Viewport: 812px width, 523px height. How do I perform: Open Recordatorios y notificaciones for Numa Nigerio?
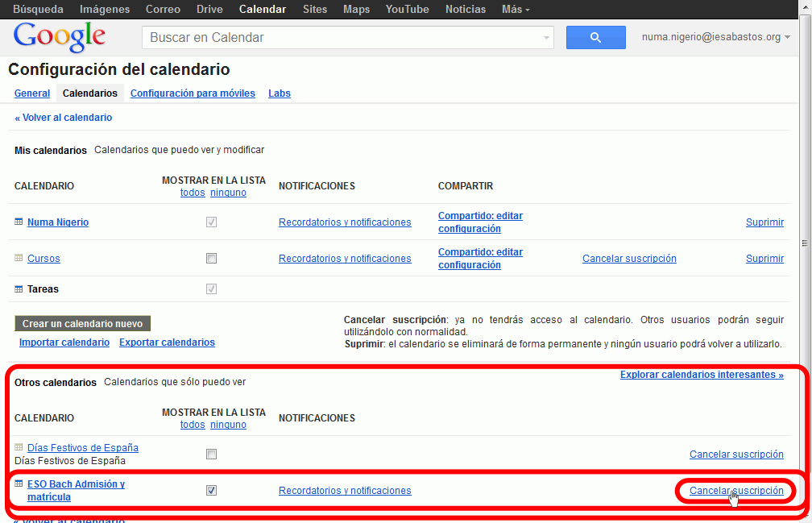(x=345, y=222)
